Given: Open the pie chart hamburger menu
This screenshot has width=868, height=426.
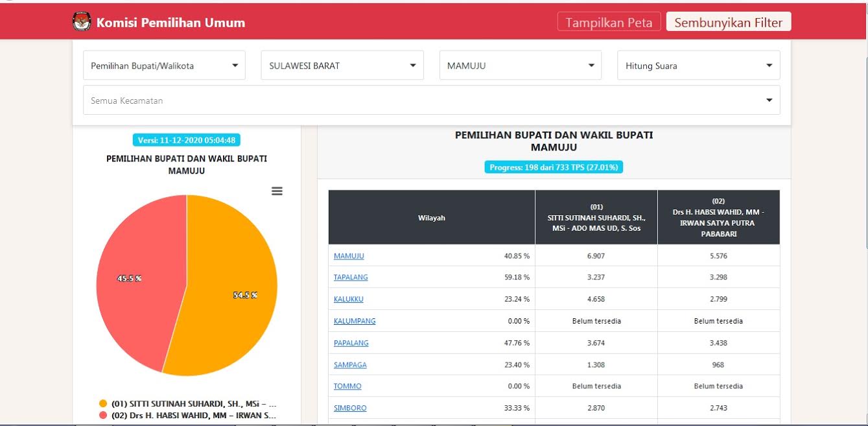Looking at the screenshot, I should tap(277, 191).
